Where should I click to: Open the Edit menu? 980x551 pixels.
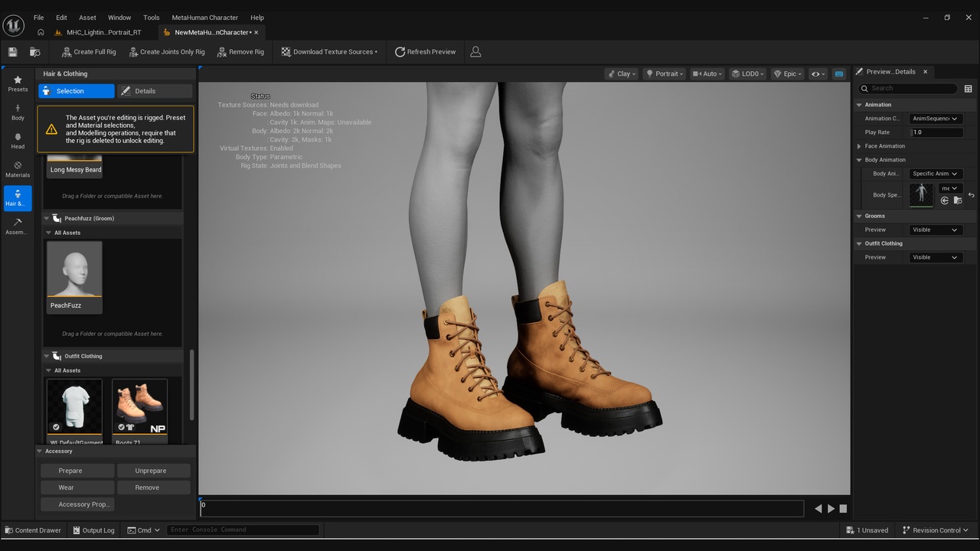pos(61,17)
